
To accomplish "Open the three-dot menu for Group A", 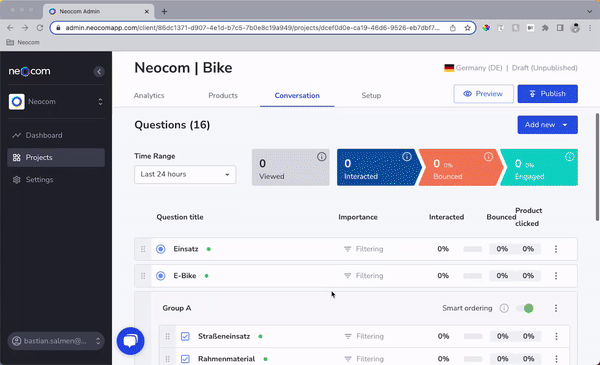I will pos(556,308).
